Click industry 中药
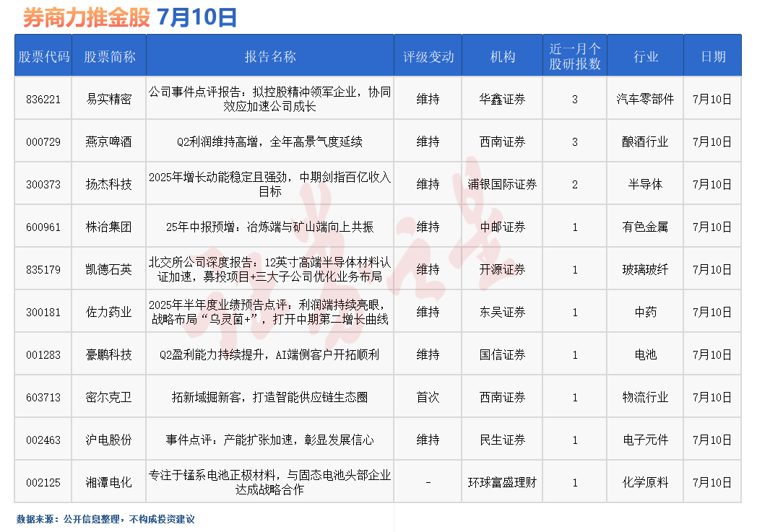 (646, 312)
